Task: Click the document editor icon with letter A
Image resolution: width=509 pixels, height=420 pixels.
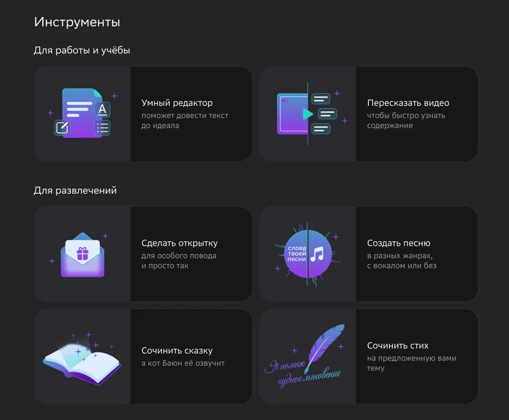Action: [82, 113]
